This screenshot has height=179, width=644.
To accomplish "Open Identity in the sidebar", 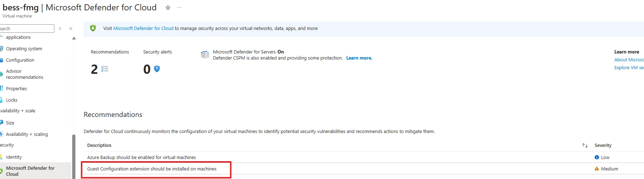I will pos(14,157).
